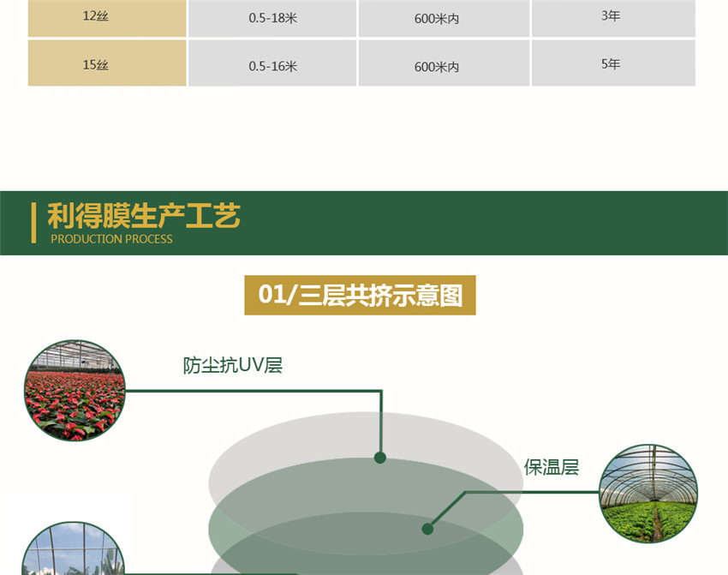Click the 保温层 label
Image resolution: width=728 pixels, height=575 pixels.
coord(552,467)
